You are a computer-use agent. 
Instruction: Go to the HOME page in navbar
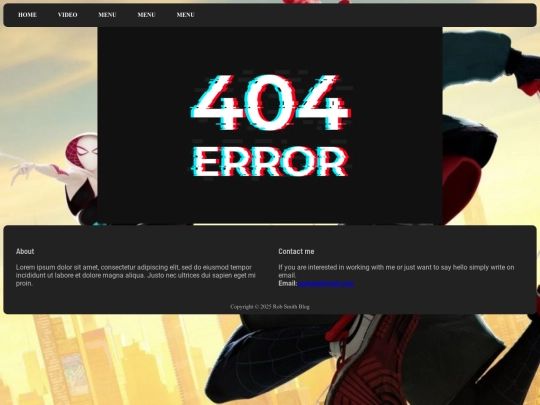tap(28, 15)
